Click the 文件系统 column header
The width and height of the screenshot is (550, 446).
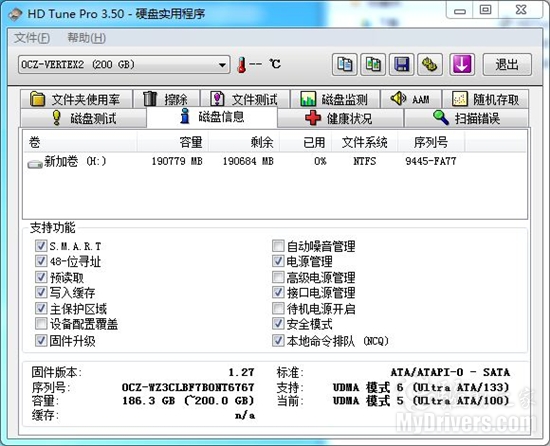[x=364, y=142]
